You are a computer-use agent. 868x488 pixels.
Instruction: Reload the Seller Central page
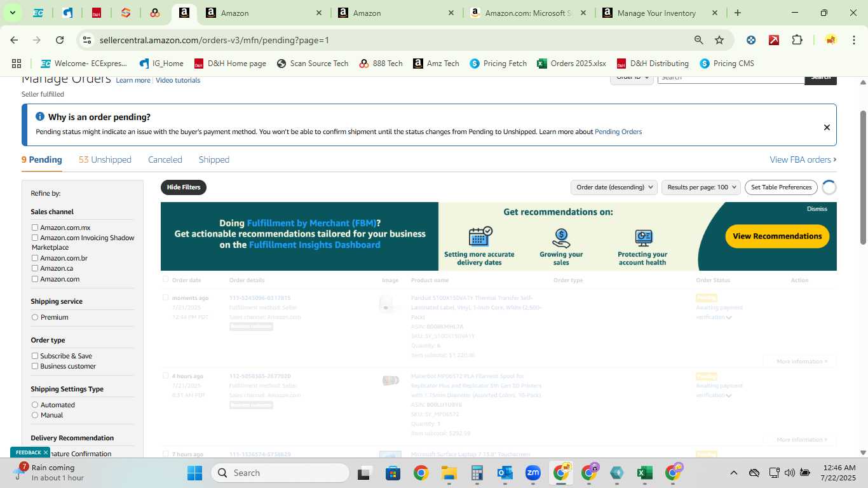[60, 40]
